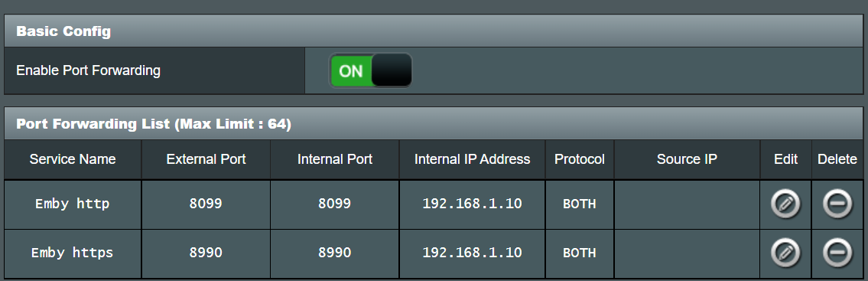Screen dimensions: 868x281
Task: Click the Internal Port column header
Action: pos(335,159)
